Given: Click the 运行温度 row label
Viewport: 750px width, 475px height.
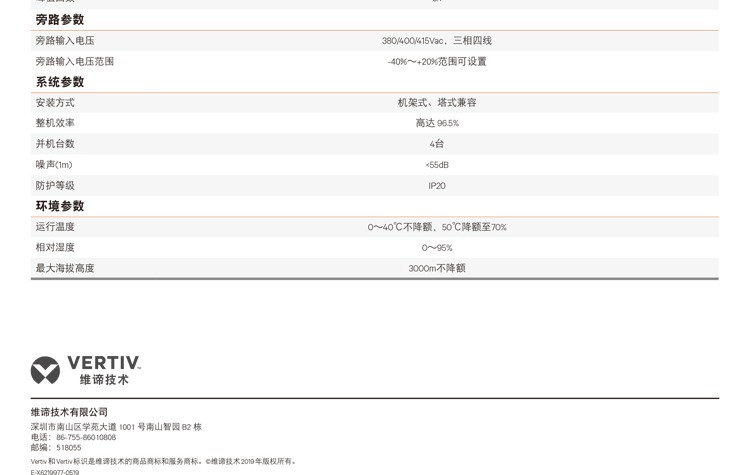Looking at the screenshot, I should pyautogui.click(x=55, y=227).
